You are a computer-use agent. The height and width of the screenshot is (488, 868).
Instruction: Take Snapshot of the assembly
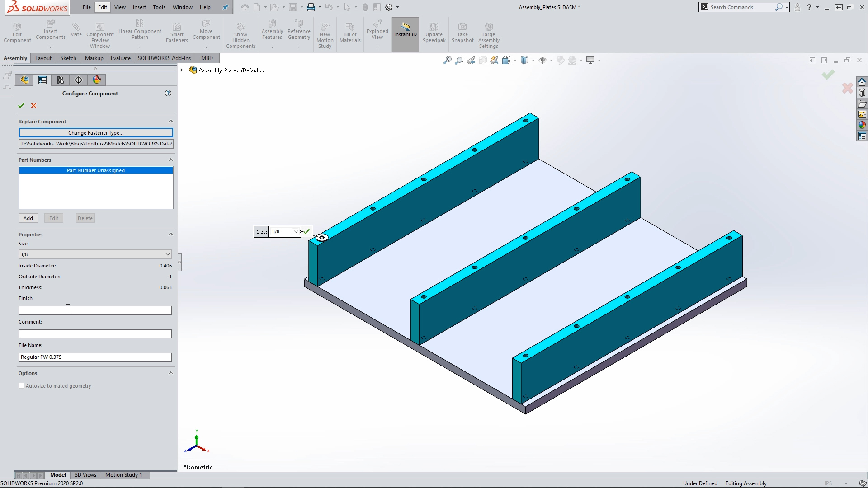point(462,33)
